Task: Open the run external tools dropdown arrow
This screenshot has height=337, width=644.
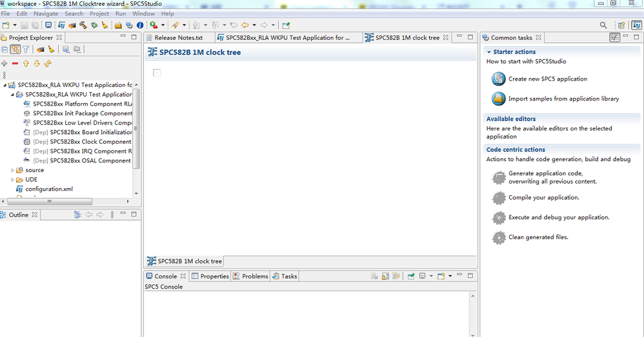Action: point(163,25)
